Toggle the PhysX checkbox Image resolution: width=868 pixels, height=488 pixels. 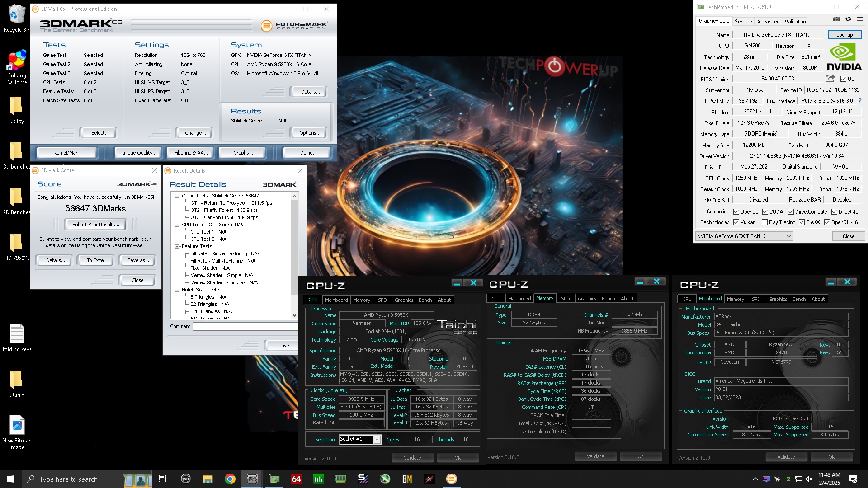click(x=802, y=222)
